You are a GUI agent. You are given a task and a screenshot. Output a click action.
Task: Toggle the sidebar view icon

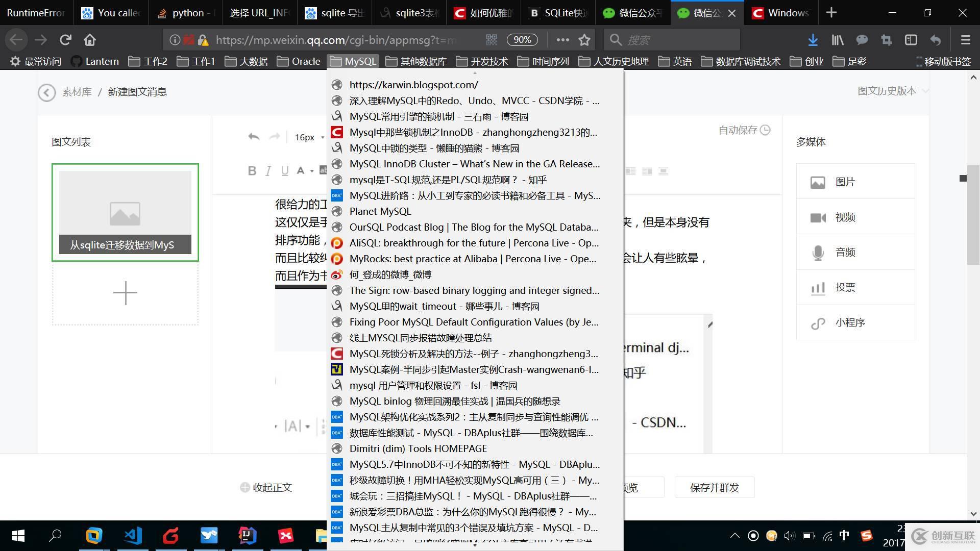coord(911,40)
